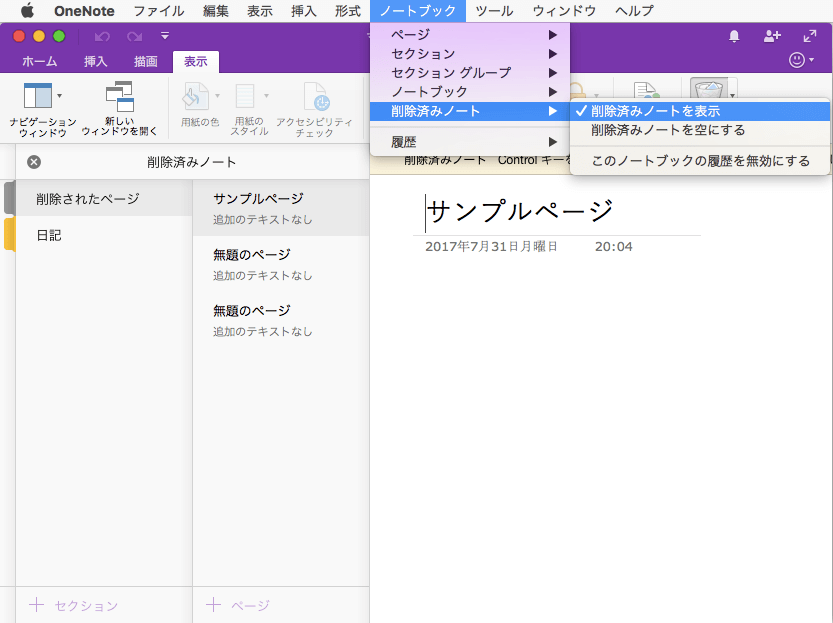Select このノートブックの履歴を無効にする
833x623 pixels.
click(700, 161)
